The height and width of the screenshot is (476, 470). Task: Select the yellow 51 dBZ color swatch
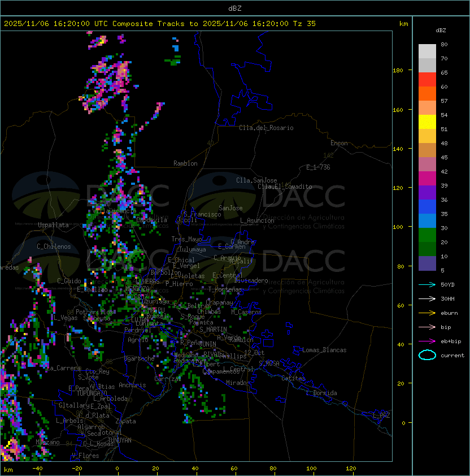click(427, 122)
